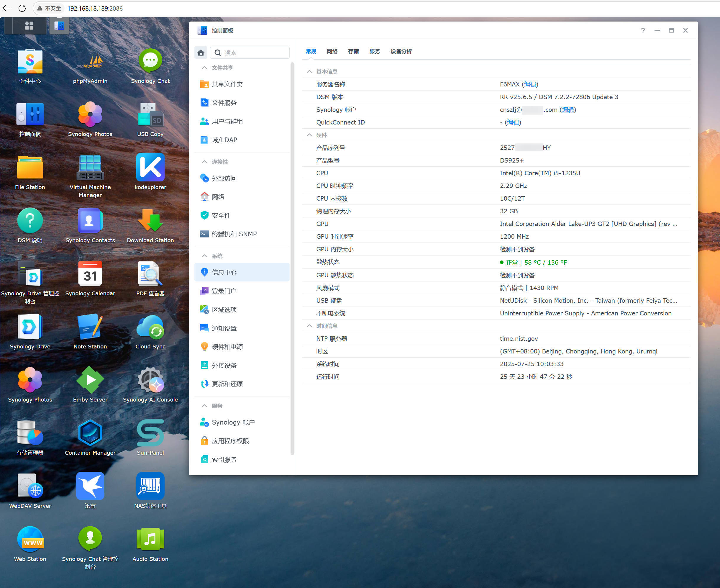
Task: Click the control panel home icon
Action: pyautogui.click(x=201, y=53)
